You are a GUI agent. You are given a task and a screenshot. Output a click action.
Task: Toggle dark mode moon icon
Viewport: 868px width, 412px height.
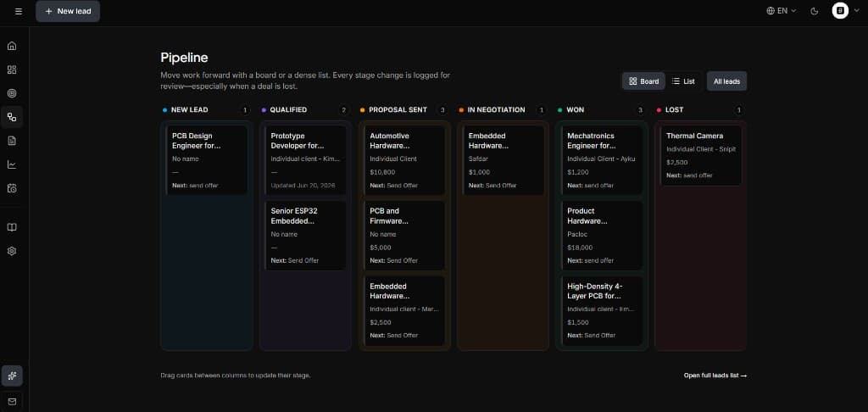[x=815, y=11]
